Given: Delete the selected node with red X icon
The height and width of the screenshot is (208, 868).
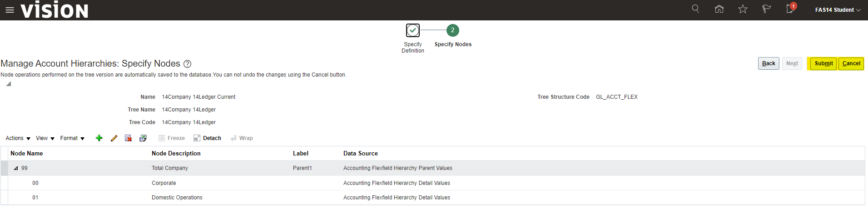Looking at the screenshot, I should (129, 138).
